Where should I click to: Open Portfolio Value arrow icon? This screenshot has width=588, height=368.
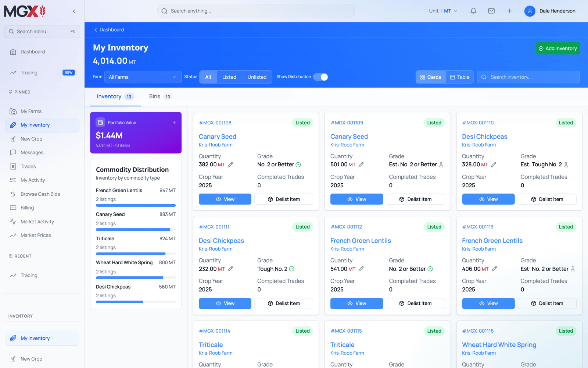pos(174,123)
